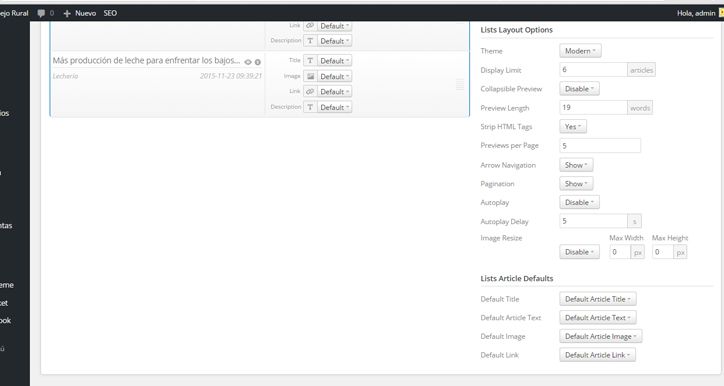The width and height of the screenshot is (724, 386).
Task: Open the Default Article Title dropdown
Action: (x=597, y=299)
